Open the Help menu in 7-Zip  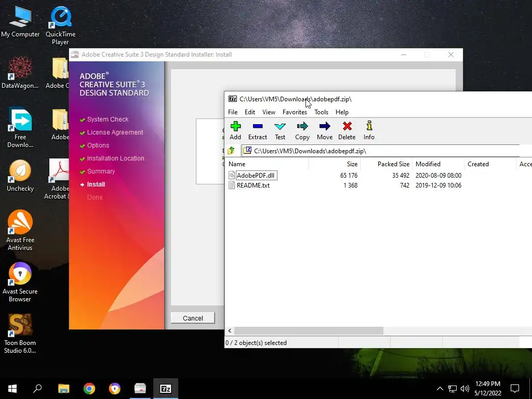342,112
